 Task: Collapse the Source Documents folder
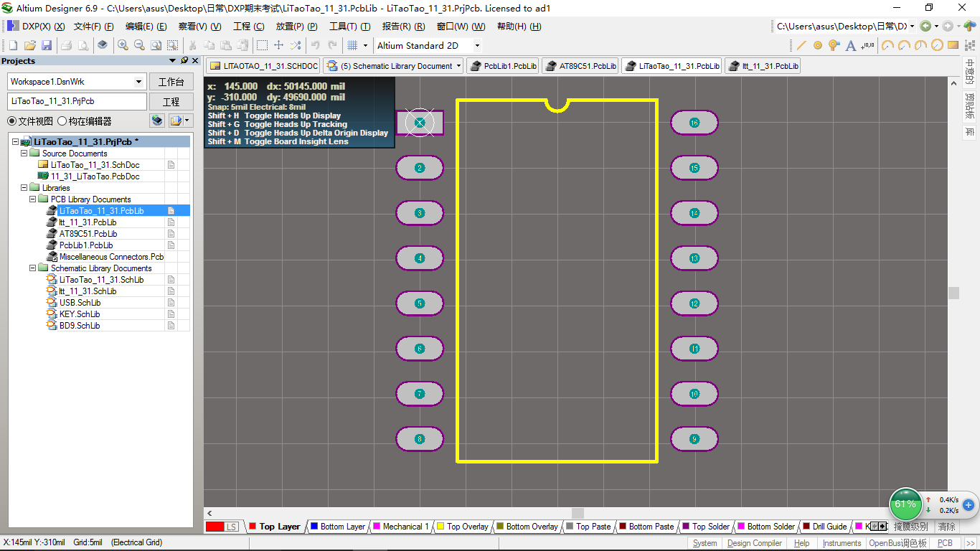(24, 154)
